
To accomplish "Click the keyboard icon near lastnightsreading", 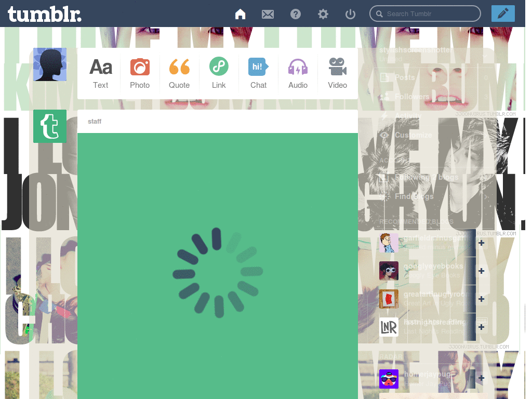I will point(482,321).
